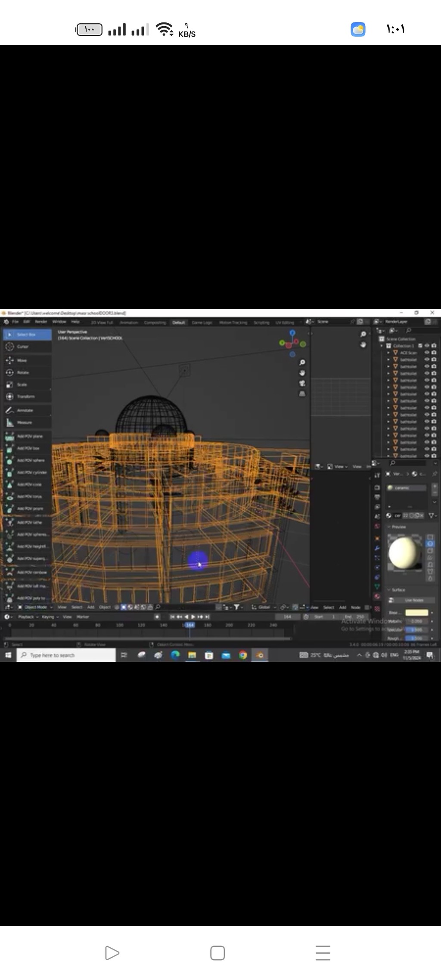Expand the ACE Scan object arrow

coord(388,353)
